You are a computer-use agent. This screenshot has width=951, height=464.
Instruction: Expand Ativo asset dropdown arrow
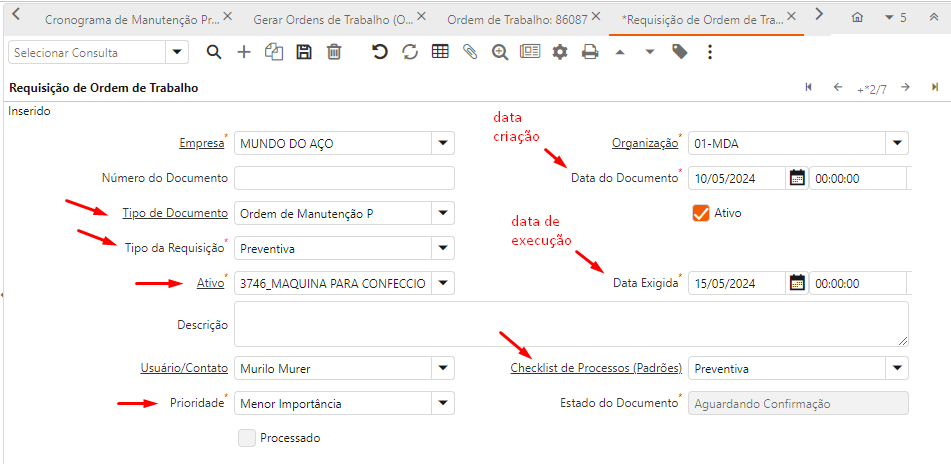point(442,283)
